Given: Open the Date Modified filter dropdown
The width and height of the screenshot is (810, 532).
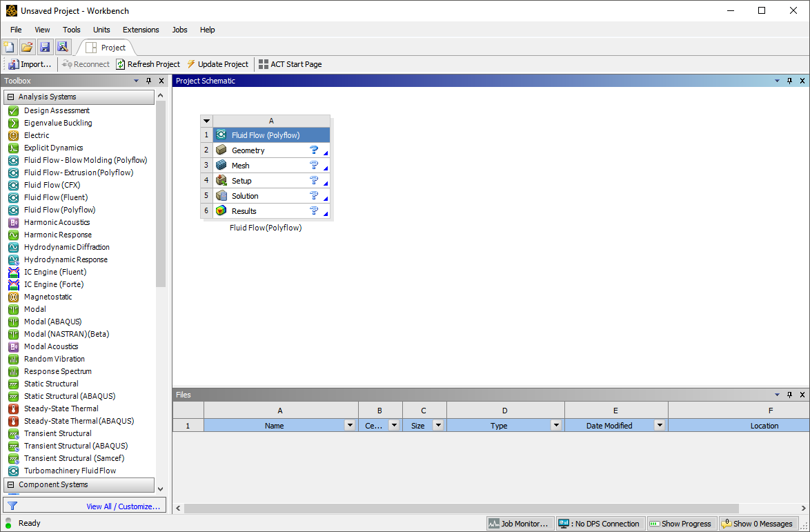Looking at the screenshot, I should 659,426.
